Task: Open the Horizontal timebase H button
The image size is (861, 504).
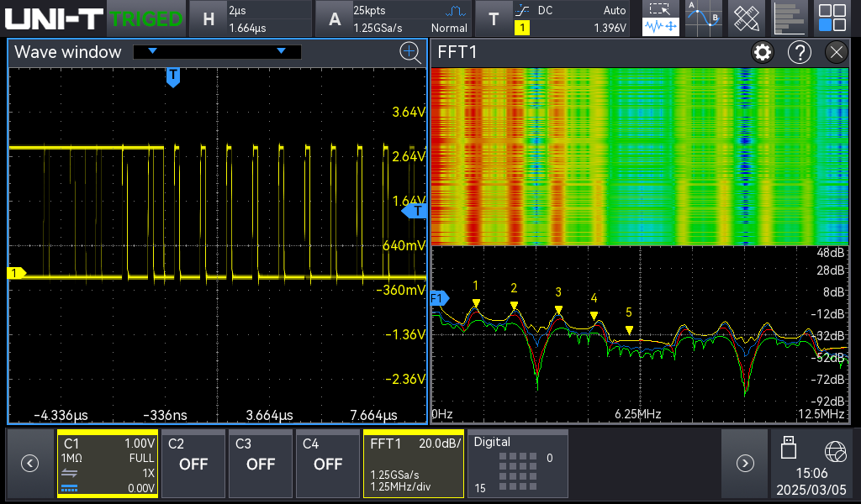Action: [209, 18]
